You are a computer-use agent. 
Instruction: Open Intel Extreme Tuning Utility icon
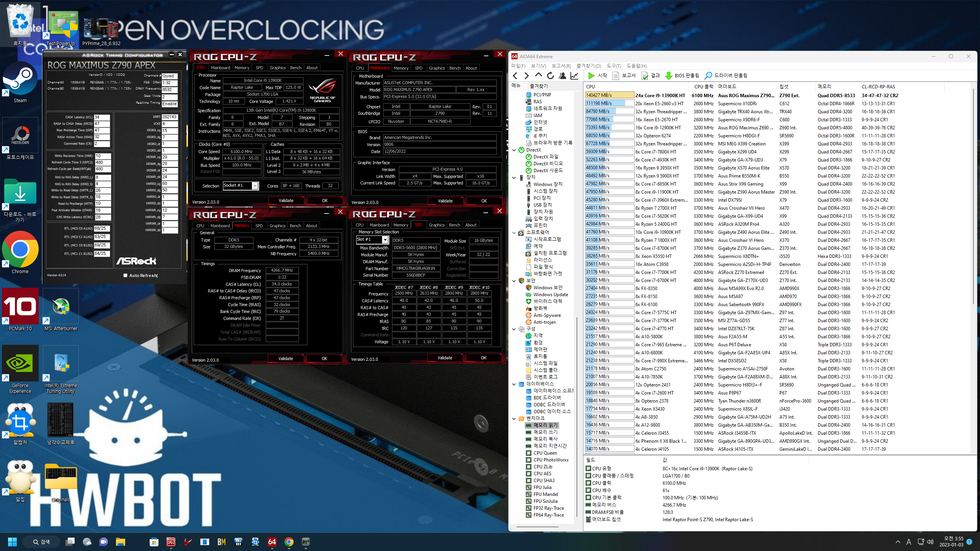(x=61, y=369)
